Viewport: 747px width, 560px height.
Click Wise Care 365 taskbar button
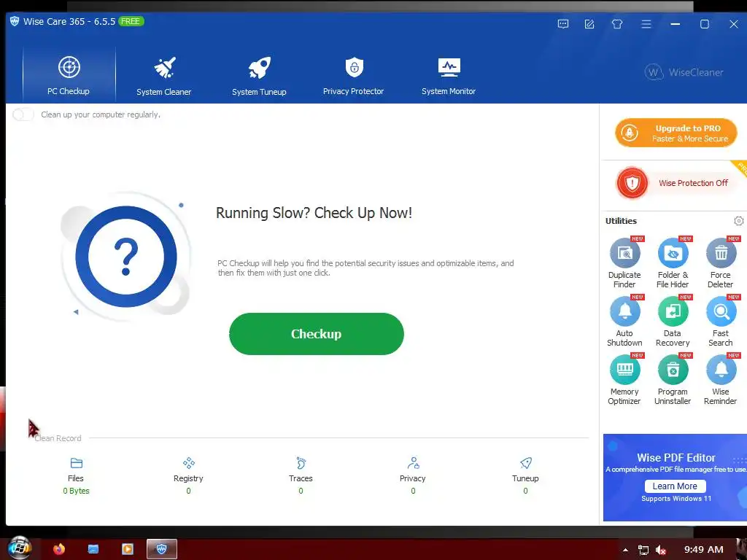[x=162, y=549]
